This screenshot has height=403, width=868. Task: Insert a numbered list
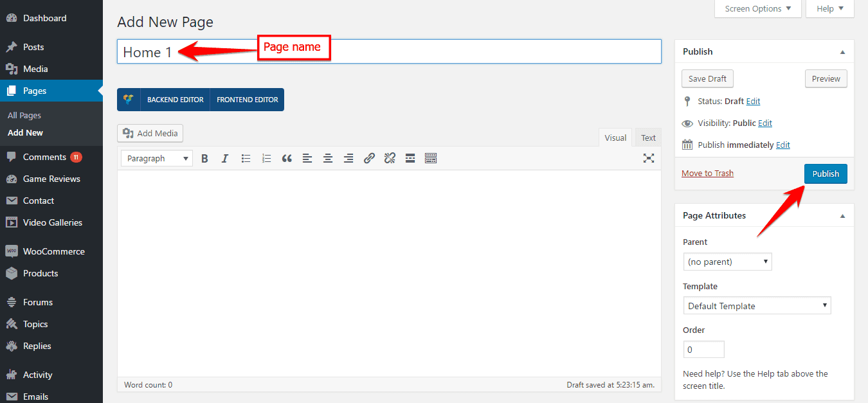pyautogui.click(x=266, y=157)
